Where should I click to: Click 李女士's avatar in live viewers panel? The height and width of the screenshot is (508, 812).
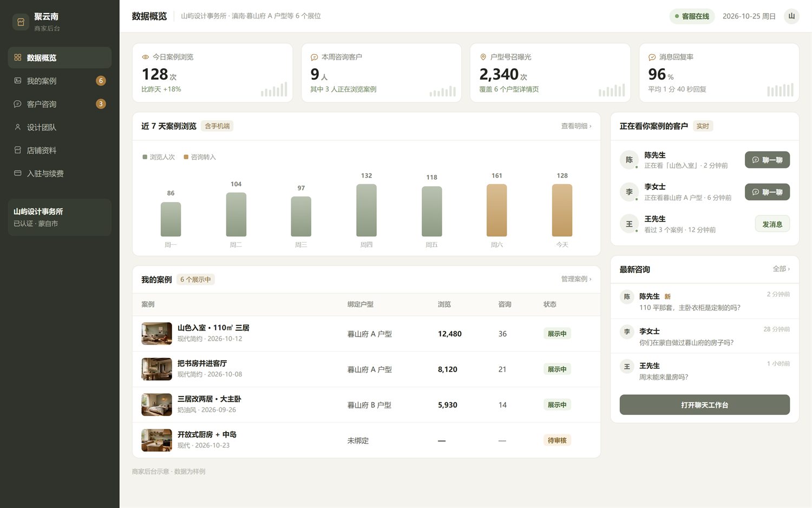click(629, 192)
